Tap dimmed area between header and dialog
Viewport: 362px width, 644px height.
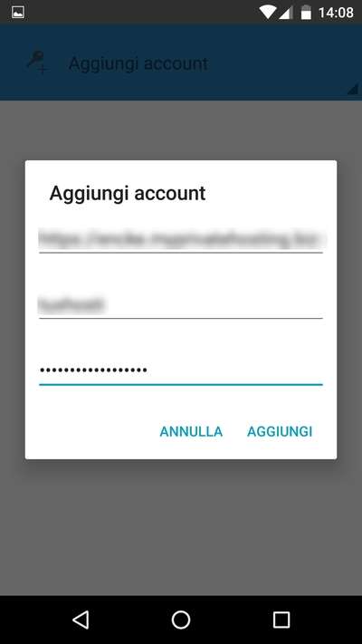[x=181, y=130]
